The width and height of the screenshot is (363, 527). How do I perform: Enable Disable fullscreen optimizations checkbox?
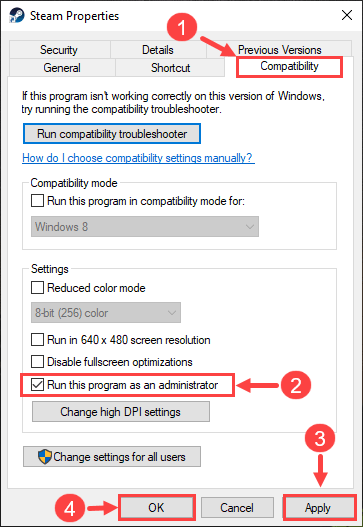(37, 362)
